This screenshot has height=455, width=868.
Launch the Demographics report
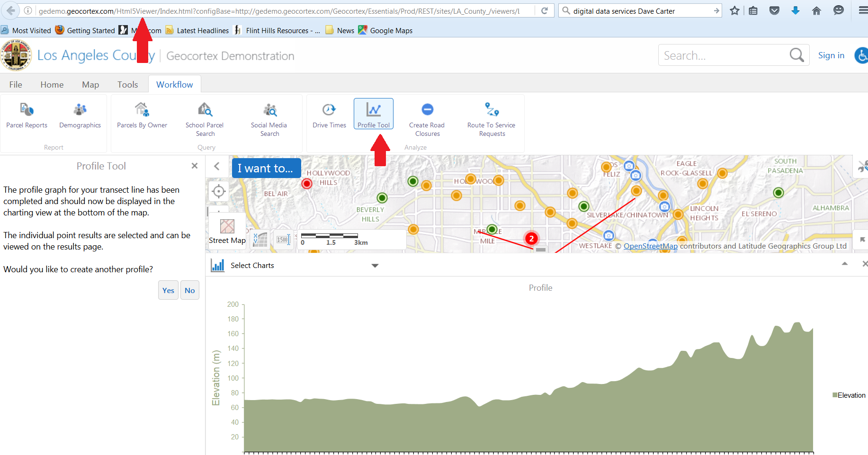click(x=80, y=116)
